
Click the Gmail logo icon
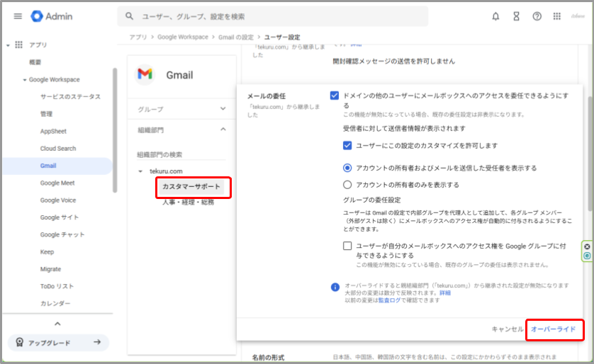(145, 74)
